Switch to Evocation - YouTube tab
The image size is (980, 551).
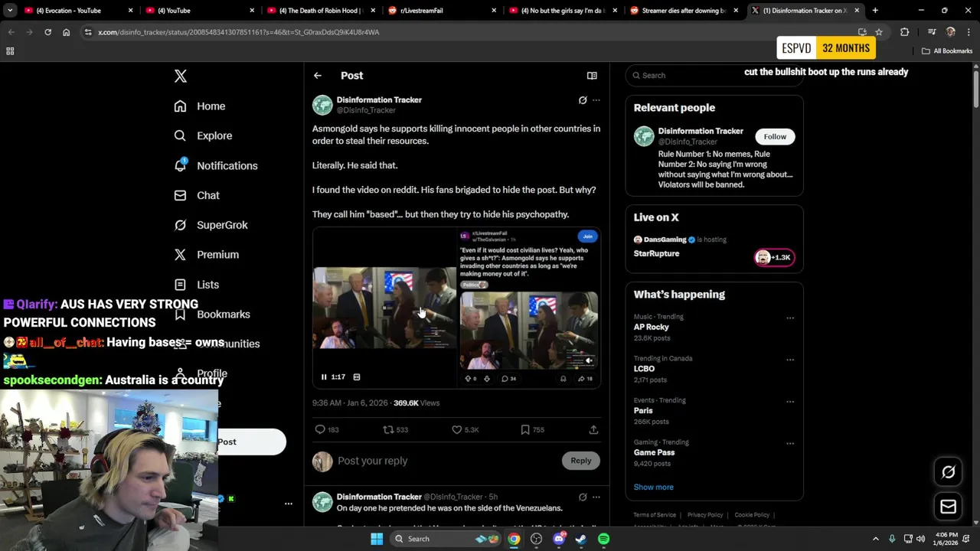[x=77, y=11]
